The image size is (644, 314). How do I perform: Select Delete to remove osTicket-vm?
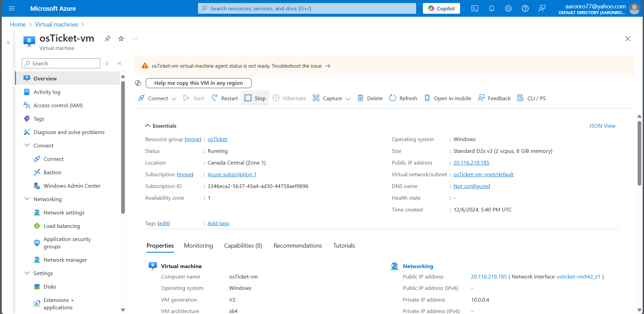370,98
